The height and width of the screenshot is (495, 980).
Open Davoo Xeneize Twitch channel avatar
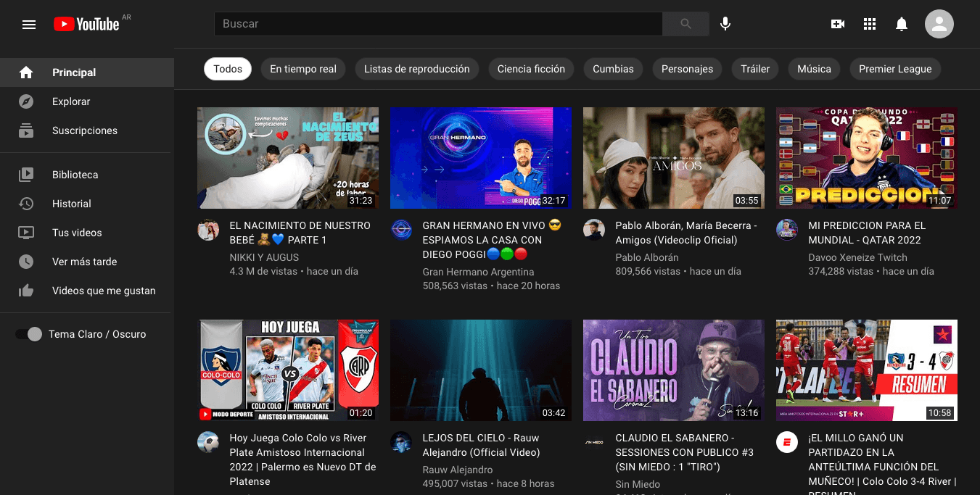[787, 230]
